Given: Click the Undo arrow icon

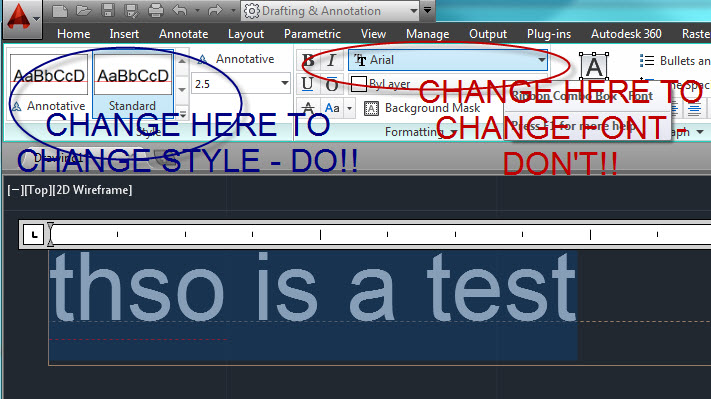Looking at the screenshot, I should (180, 10).
